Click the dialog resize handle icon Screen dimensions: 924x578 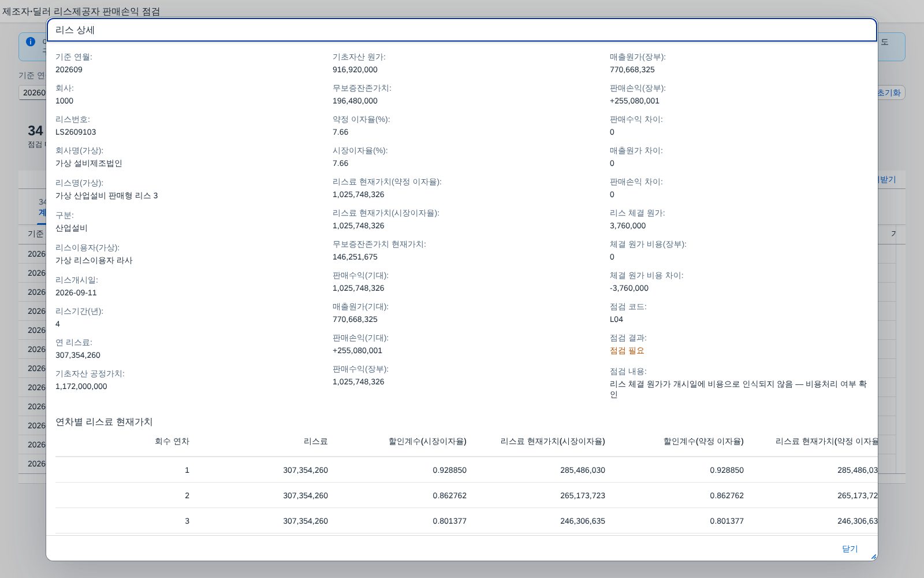coord(873,556)
